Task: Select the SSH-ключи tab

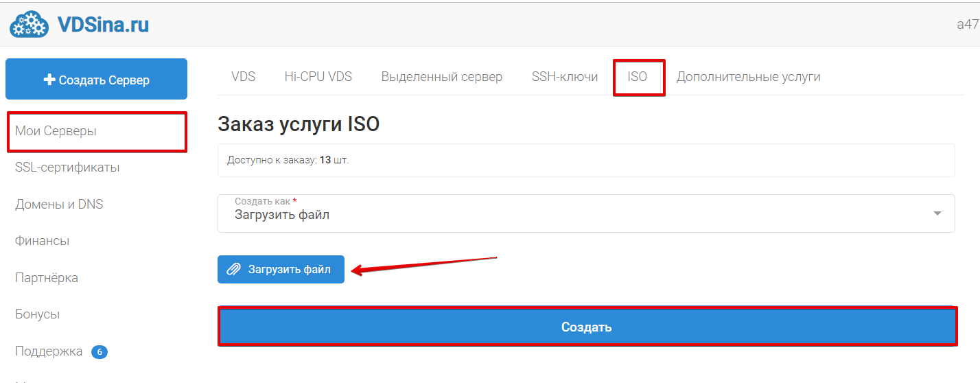Action: coord(565,77)
